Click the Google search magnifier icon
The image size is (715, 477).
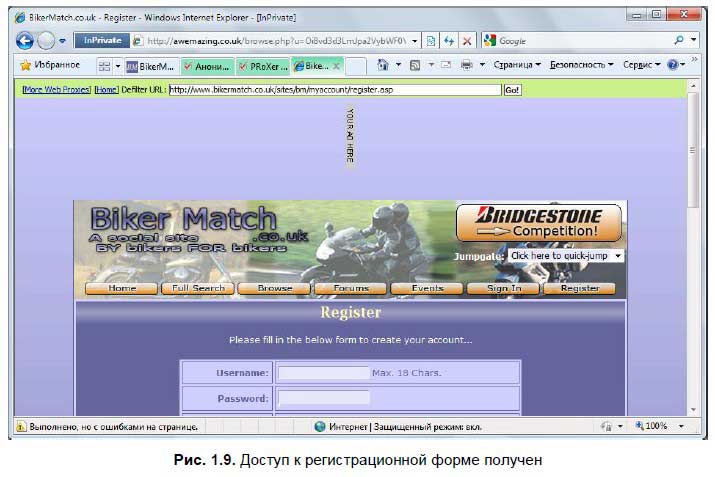point(679,41)
